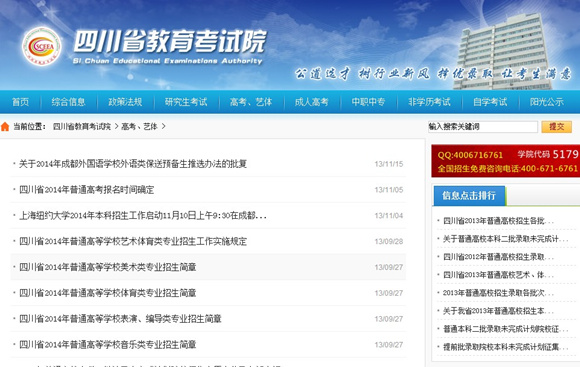
Task: Open 自学考试 menu item
Action: pos(490,102)
